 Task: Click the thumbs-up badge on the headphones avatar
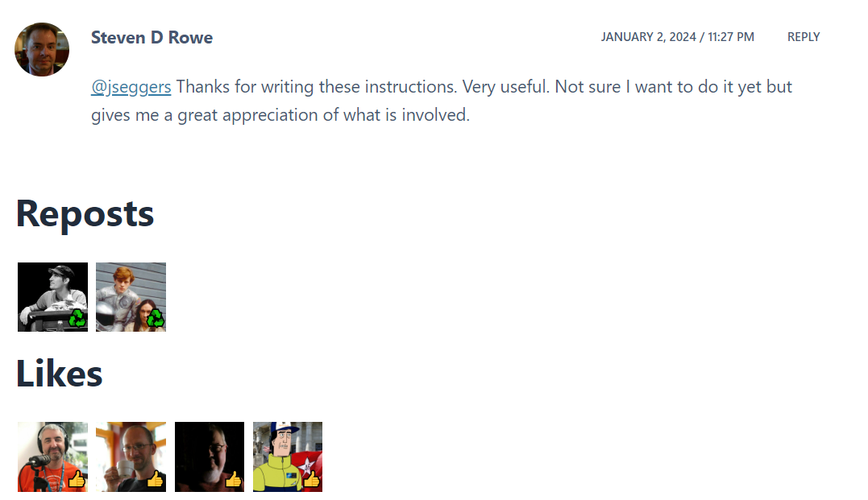tap(77, 479)
